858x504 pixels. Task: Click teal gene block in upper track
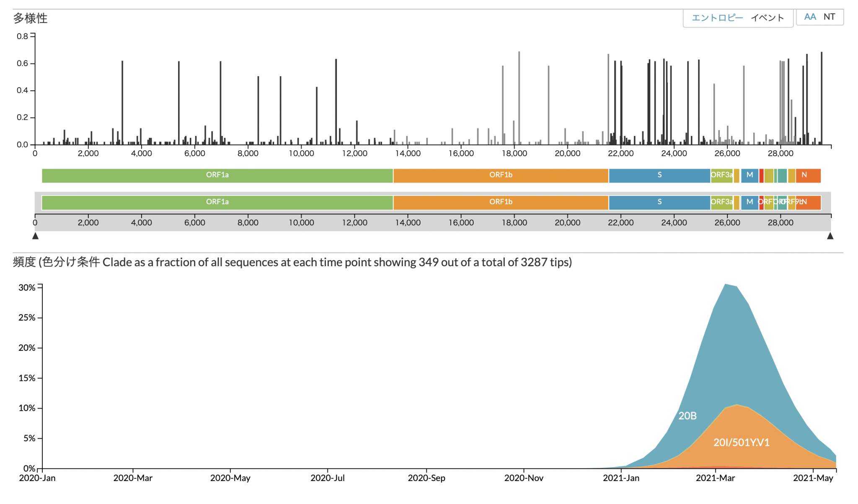click(x=782, y=175)
